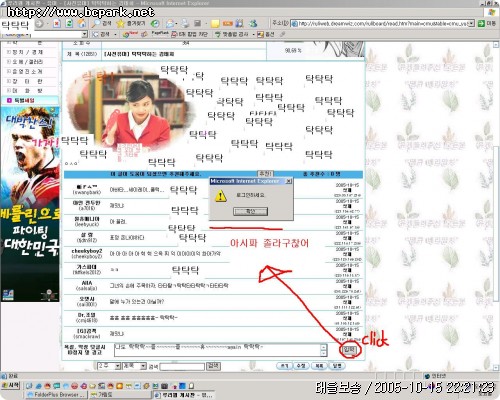
Task: Click the IE Refresh button
Action: [x=69, y=24]
